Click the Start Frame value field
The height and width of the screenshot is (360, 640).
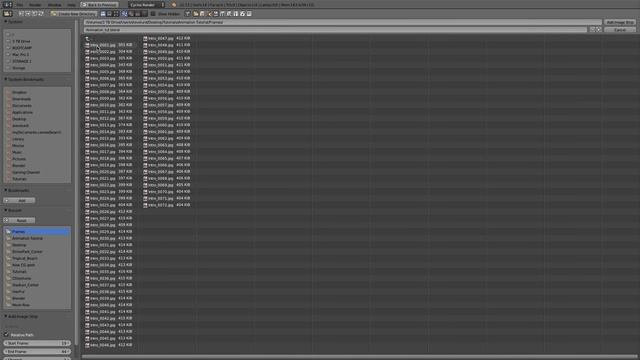tap(37, 343)
